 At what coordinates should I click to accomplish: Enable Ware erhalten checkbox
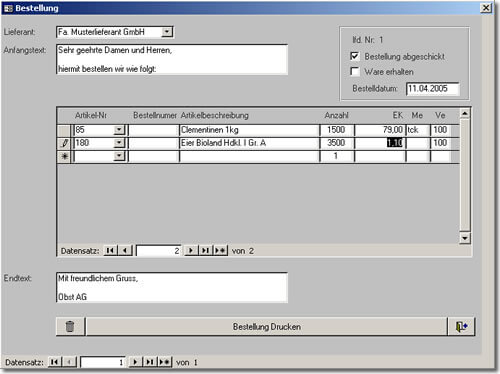click(x=355, y=71)
